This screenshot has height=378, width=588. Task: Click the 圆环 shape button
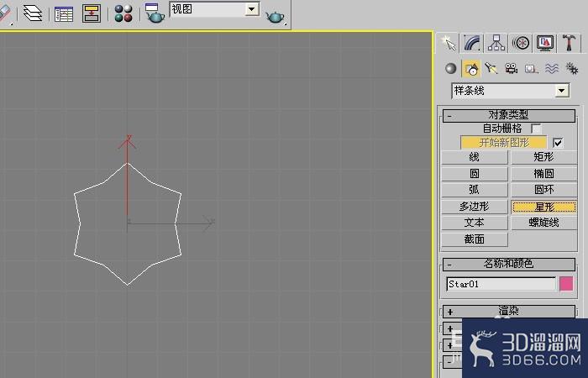543,190
